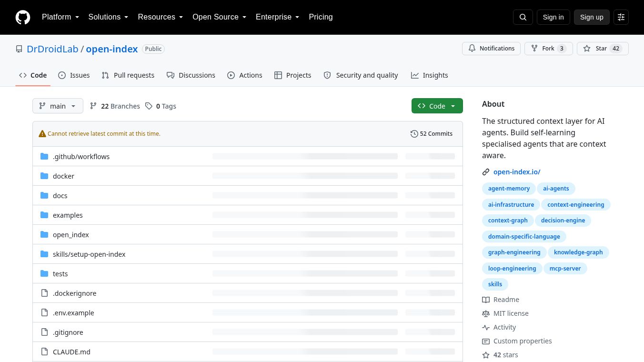Click the folder icon for docker
This screenshot has width=644, height=362.
click(x=44, y=176)
